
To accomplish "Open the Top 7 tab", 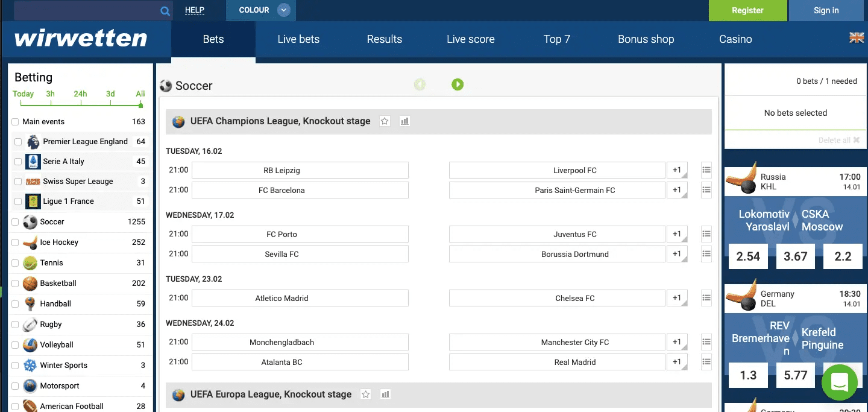I will [557, 39].
